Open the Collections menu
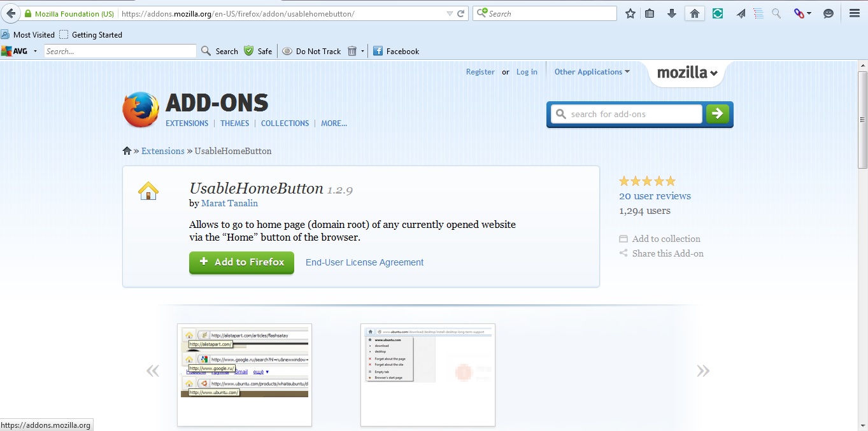 click(x=285, y=124)
